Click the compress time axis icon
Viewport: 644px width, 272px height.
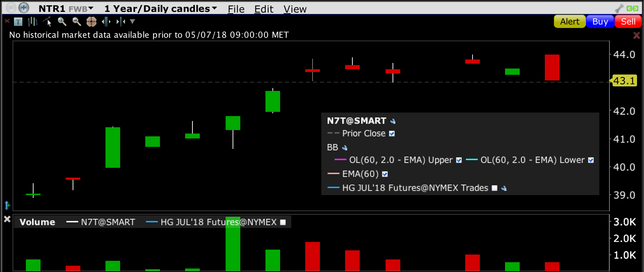click(121, 22)
